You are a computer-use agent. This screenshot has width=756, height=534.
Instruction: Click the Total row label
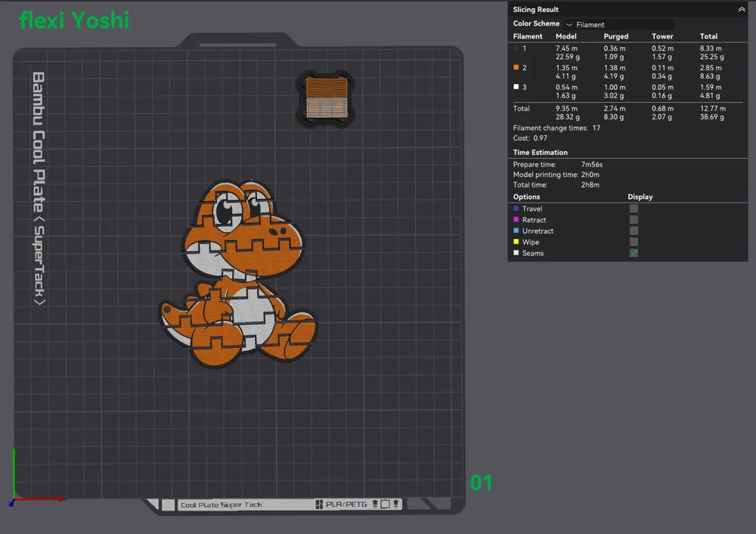click(x=521, y=108)
